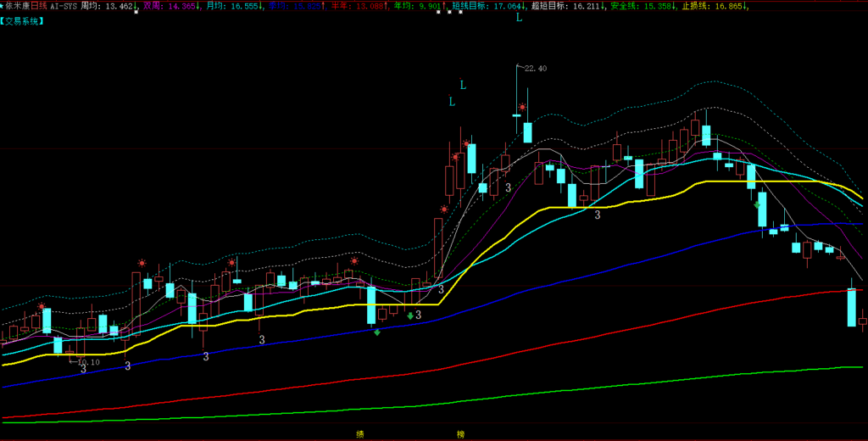This screenshot has height=441, width=868.
Task: Click the yellow 榜 marker at chart bottom
Action: tap(460, 434)
